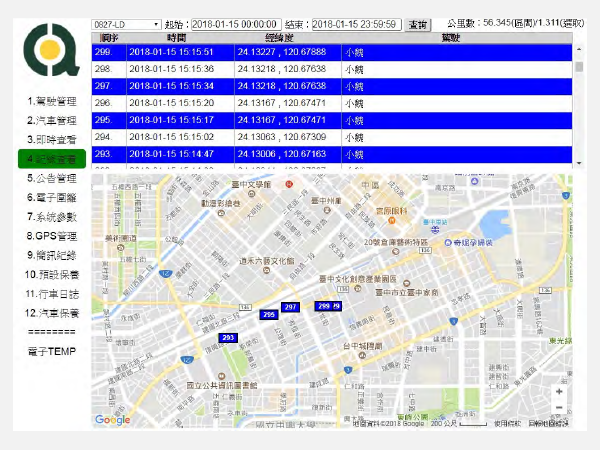Viewport: 600px width, 450px height.
Task: Click scroll-up arrow of records list
Action: pos(579,49)
